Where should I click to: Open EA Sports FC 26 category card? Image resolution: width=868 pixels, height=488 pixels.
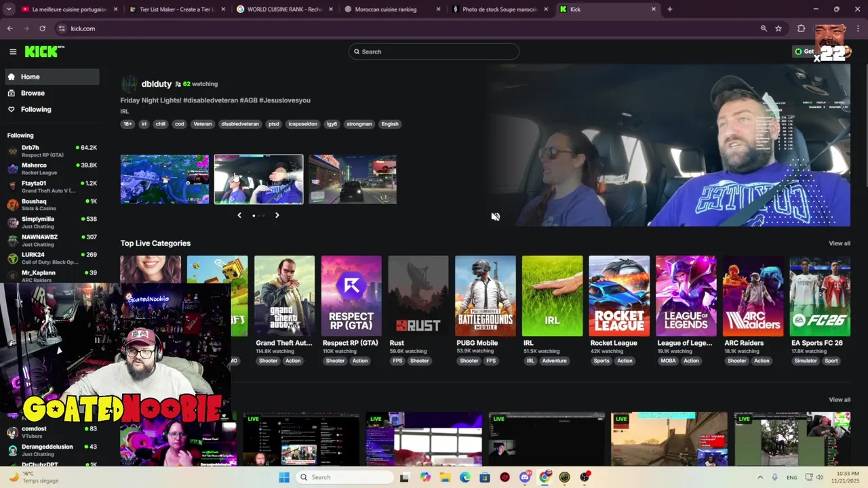click(820, 296)
